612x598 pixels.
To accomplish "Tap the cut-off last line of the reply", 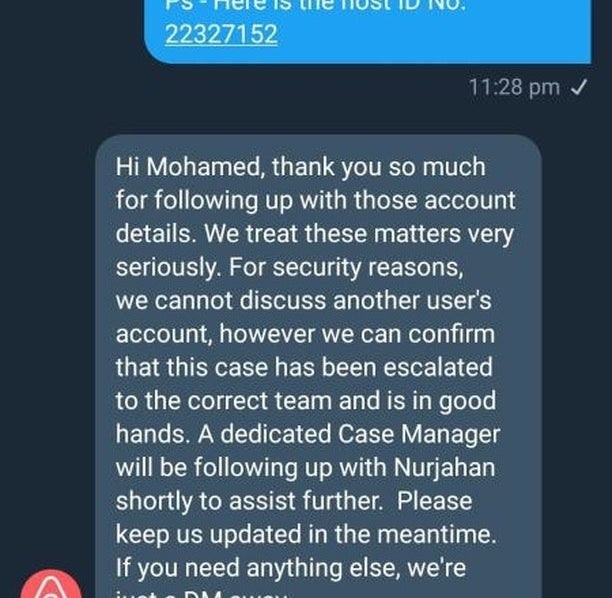I will click(203, 594).
